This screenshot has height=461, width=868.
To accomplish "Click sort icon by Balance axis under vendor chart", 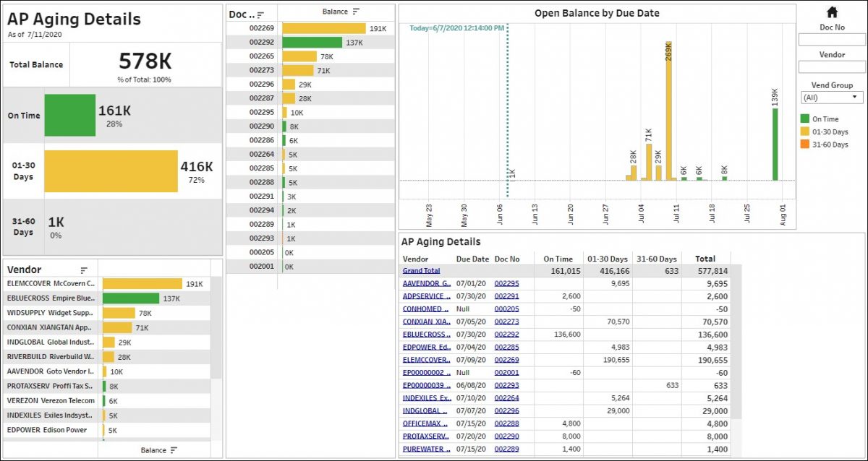I will (x=174, y=450).
